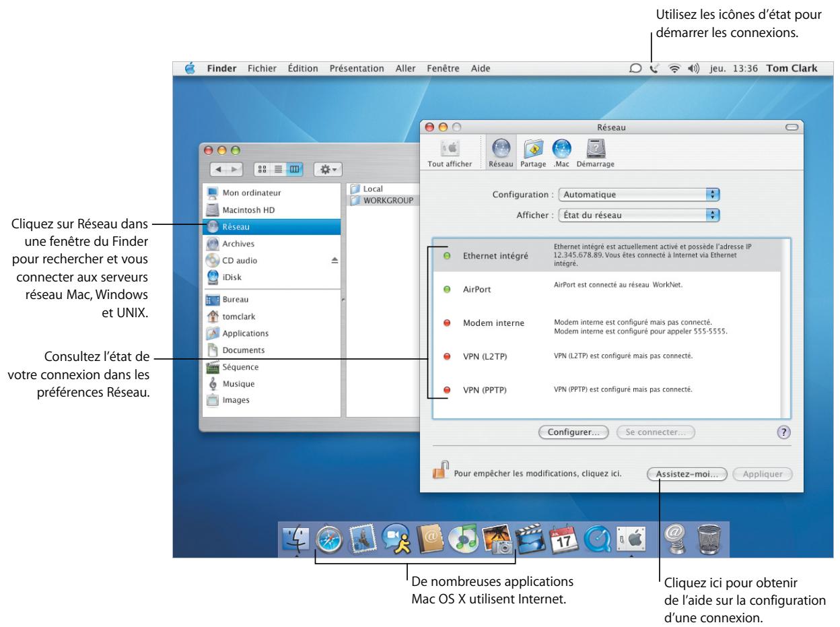Select the AirPort row in network status
The image size is (840, 627).
pyautogui.click(x=606, y=289)
